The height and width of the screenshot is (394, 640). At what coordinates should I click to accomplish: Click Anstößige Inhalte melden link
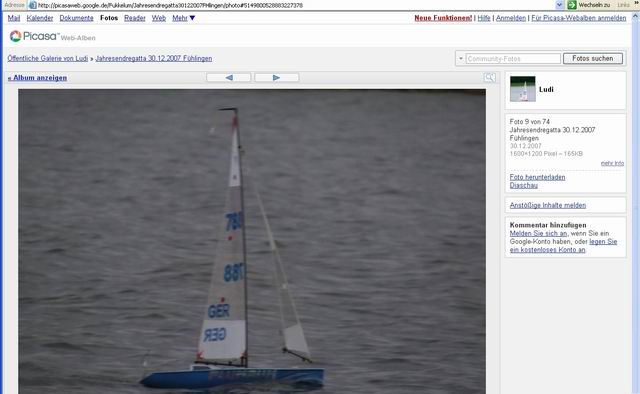click(x=547, y=205)
